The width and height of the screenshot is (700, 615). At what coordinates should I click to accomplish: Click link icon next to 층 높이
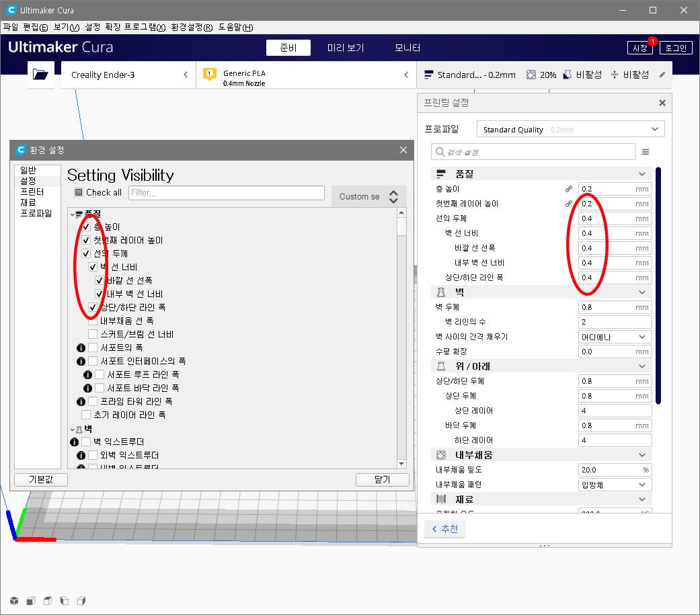pyautogui.click(x=568, y=189)
